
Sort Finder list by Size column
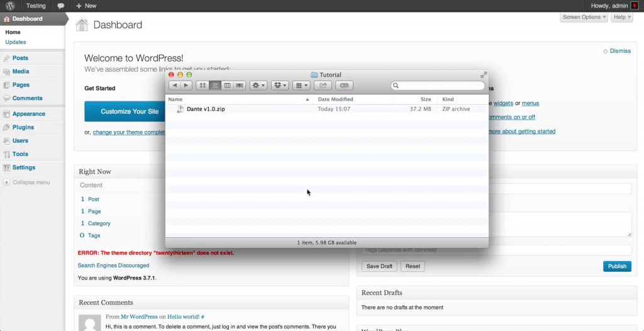point(416,99)
